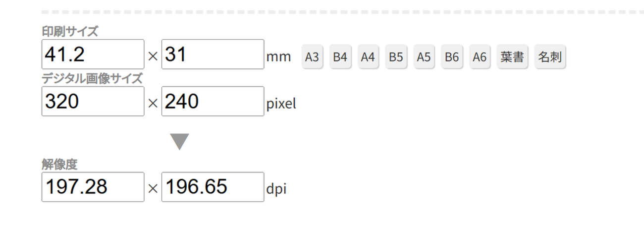Choose the A4 size preset

click(x=368, y=57)
